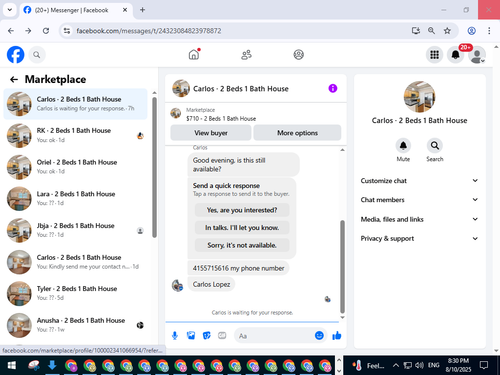Viewport: 500px width, 375px height.
Task: Open the $710 - 2 Beds 1 Bath House listing link
Action: (x=221, y=118)
